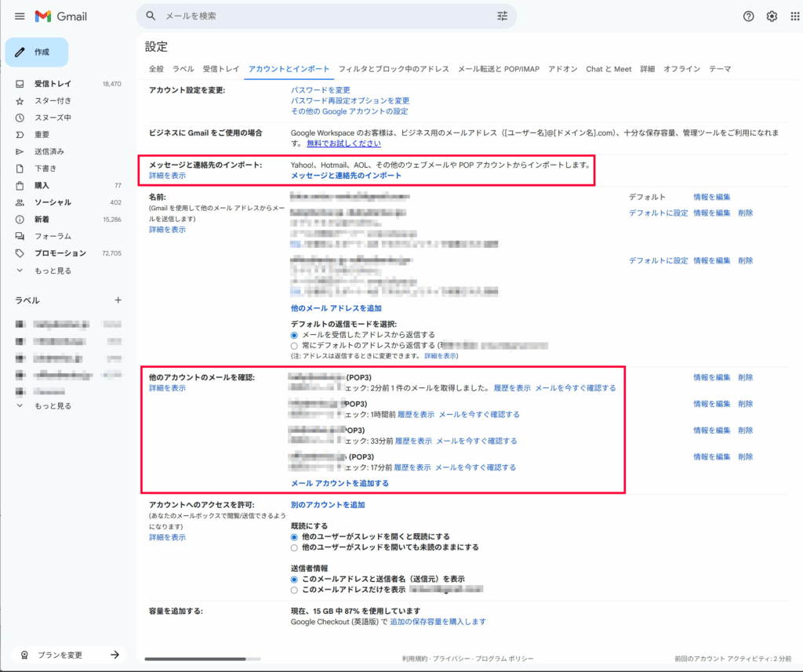Switch to フィルタとブロック中のアドレス tab

pyautogui.click(x=394, y=69)
